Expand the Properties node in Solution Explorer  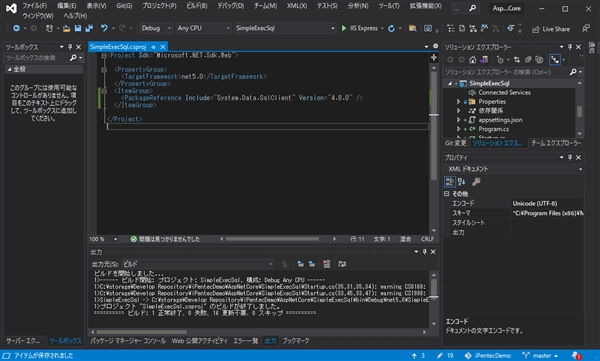pos(458,101)
